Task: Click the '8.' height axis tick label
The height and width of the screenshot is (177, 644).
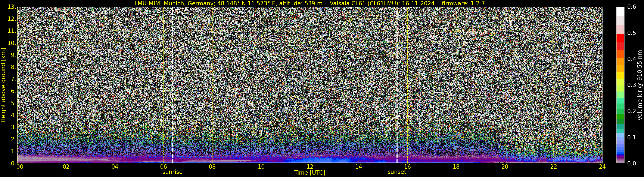Action: click(x=13, y=67)
